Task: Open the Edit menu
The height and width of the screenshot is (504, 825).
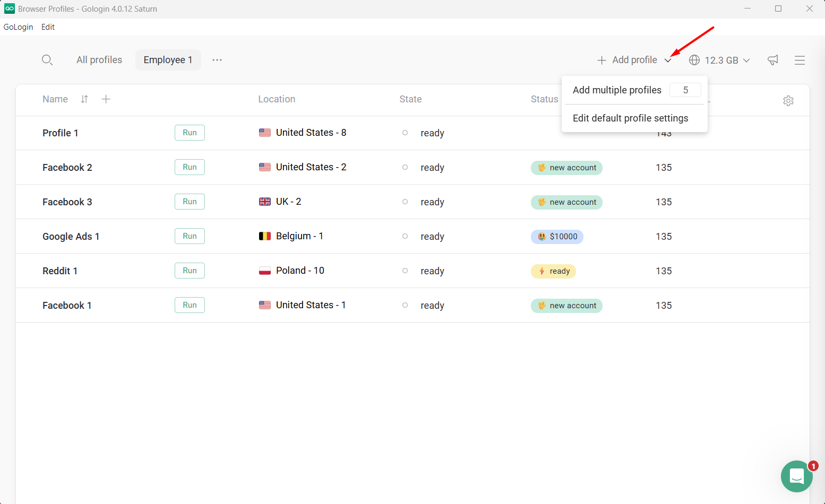Action: (x=48, y=27)
